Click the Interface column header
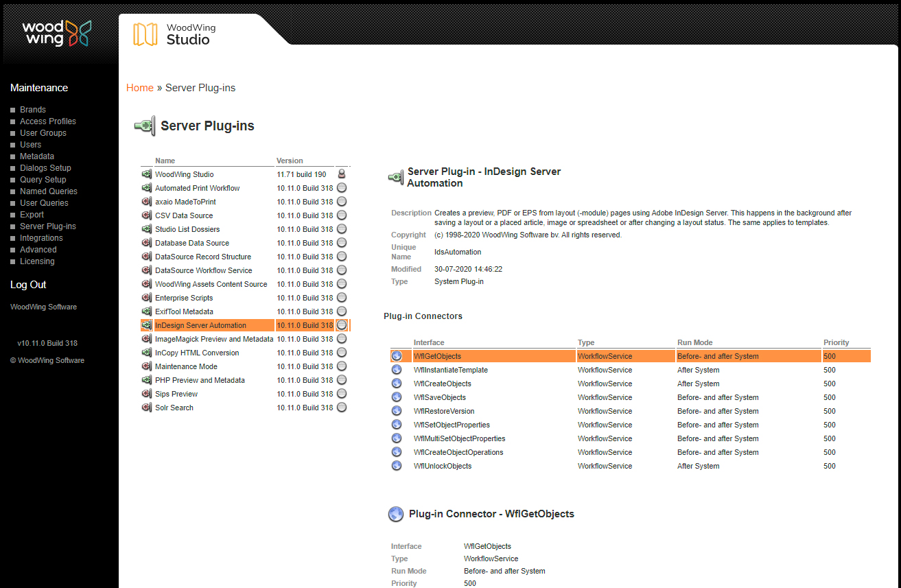 (429, 342)
